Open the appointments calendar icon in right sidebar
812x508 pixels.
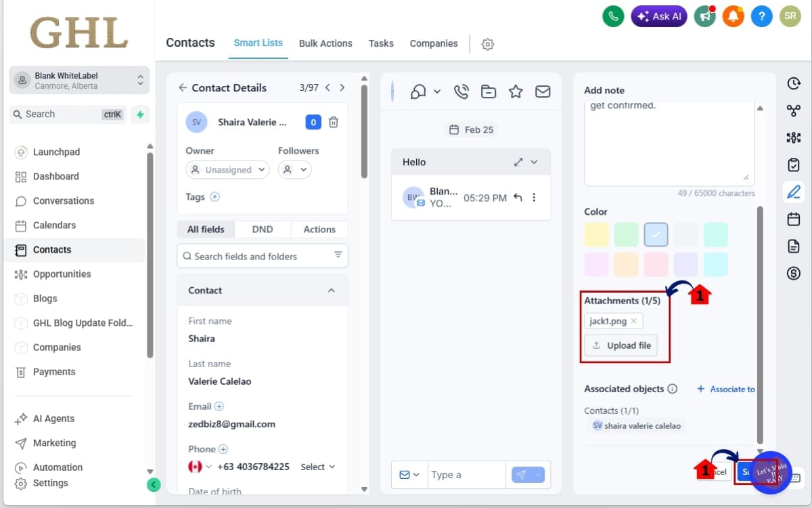click(793, 219)
